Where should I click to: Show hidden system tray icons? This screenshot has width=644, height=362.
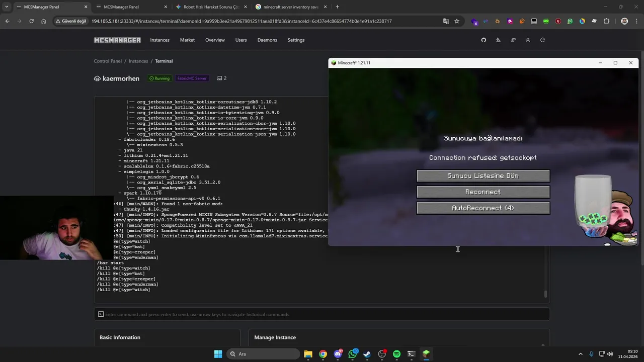[x=580, y=354]
